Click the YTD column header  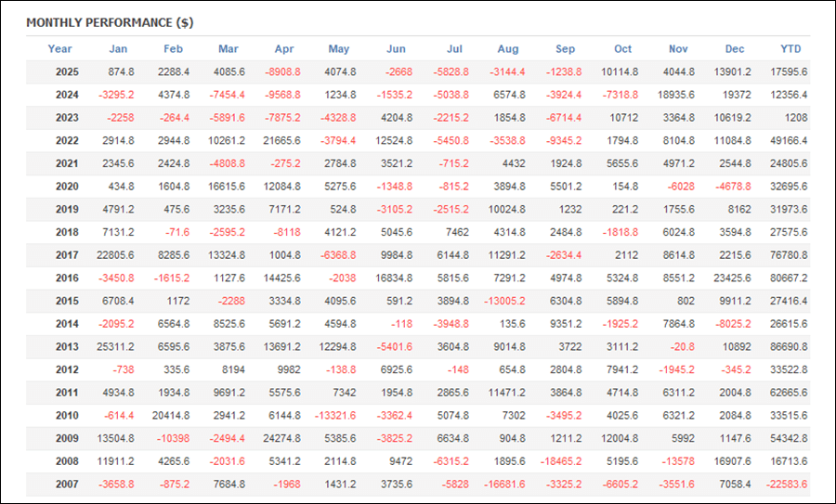790,49
